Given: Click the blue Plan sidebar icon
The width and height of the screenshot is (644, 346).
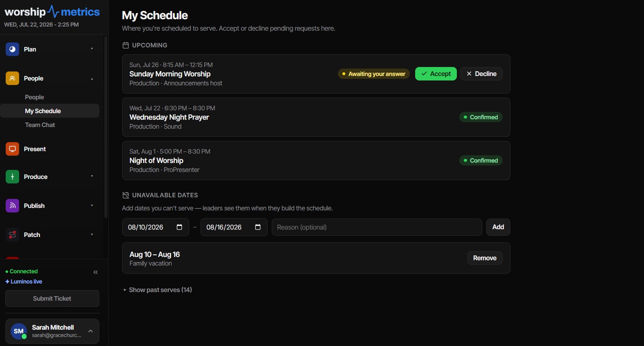Looking at the screenshot, I should [x=12, y=49].
